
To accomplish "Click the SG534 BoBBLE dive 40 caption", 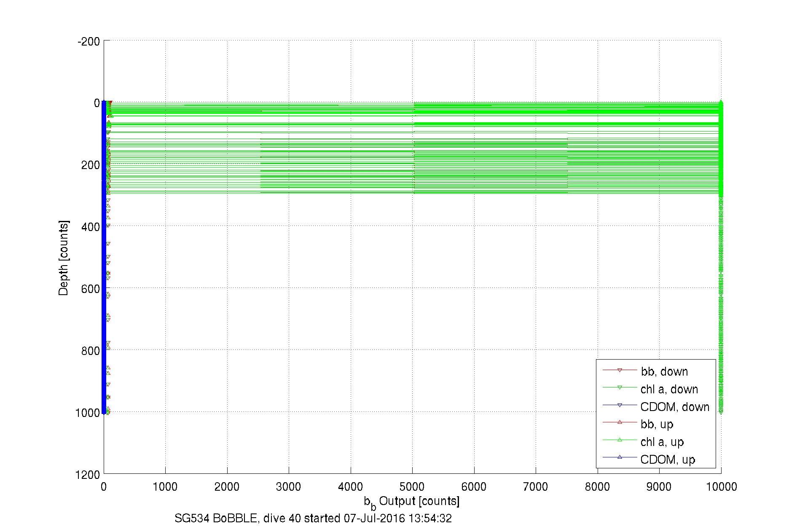I will pyautogui.click(x=313, y=519).
